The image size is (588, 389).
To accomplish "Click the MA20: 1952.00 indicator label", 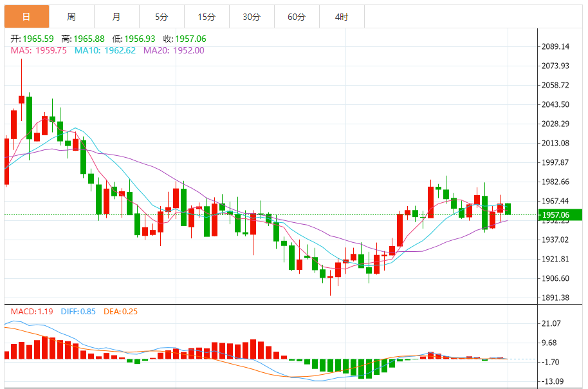I will (x=174, y=50).
